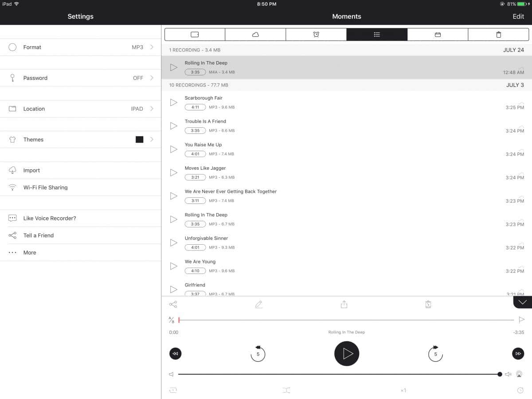The image size is (532, 399).
Task: Open the AirPlay output icon
Action: click(520, 374)
